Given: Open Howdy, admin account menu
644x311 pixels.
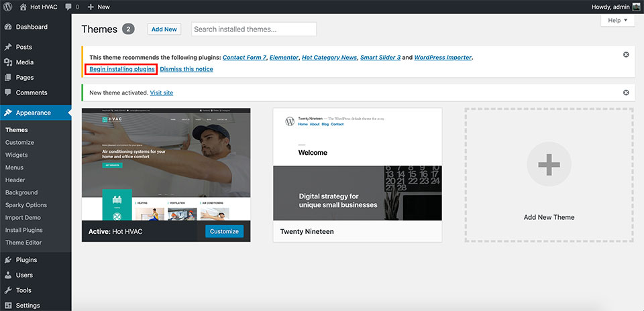Looking at the screenshot, I should coord(615,7).
